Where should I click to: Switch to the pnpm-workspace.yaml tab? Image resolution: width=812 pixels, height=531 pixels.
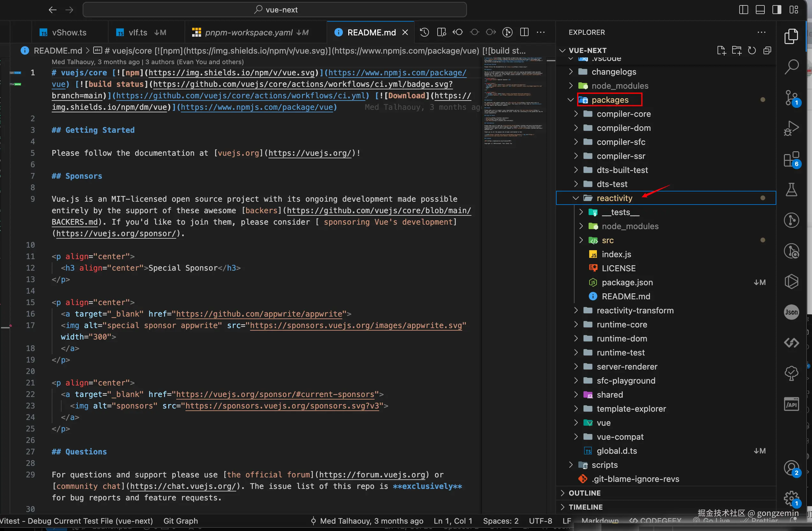coord(248,33)
